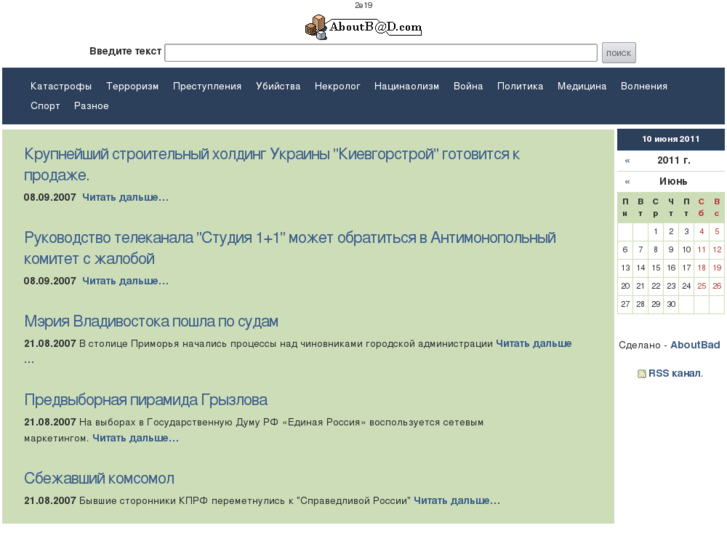Click the AboutBad.com logo icon
The image size is (727, 545).
point(317,27)
